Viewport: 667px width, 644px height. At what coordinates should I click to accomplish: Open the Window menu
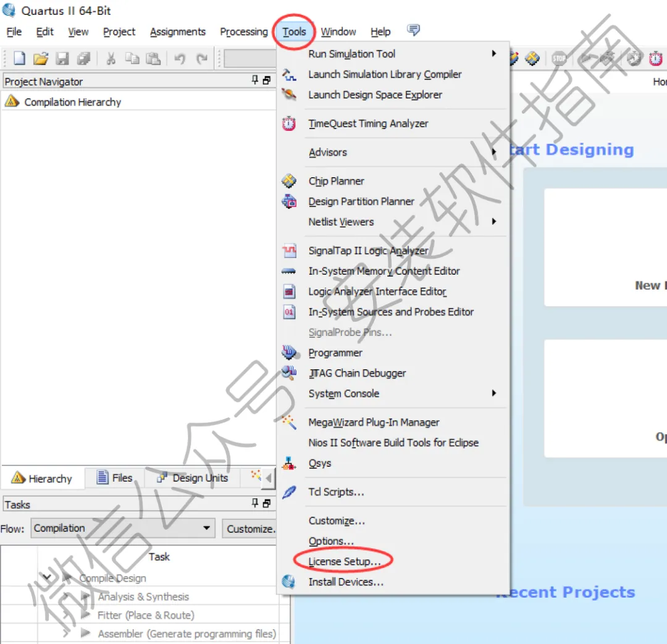tap(338, 32)
